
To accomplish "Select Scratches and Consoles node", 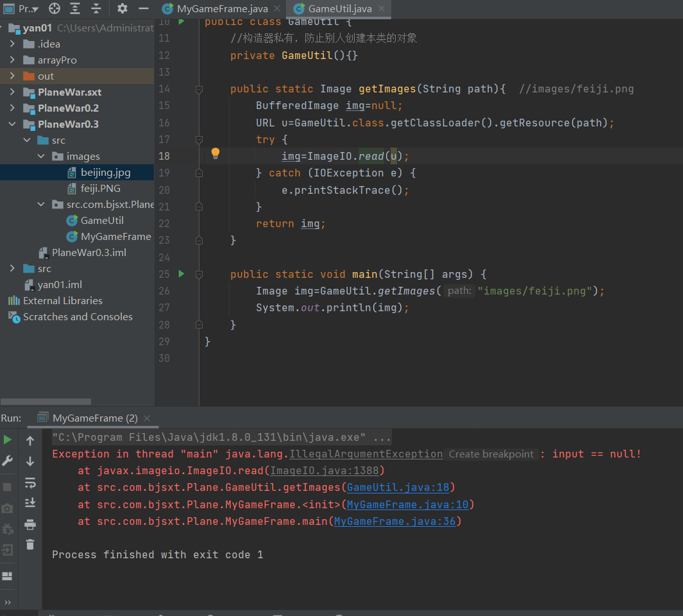I will tap(77, 317).
